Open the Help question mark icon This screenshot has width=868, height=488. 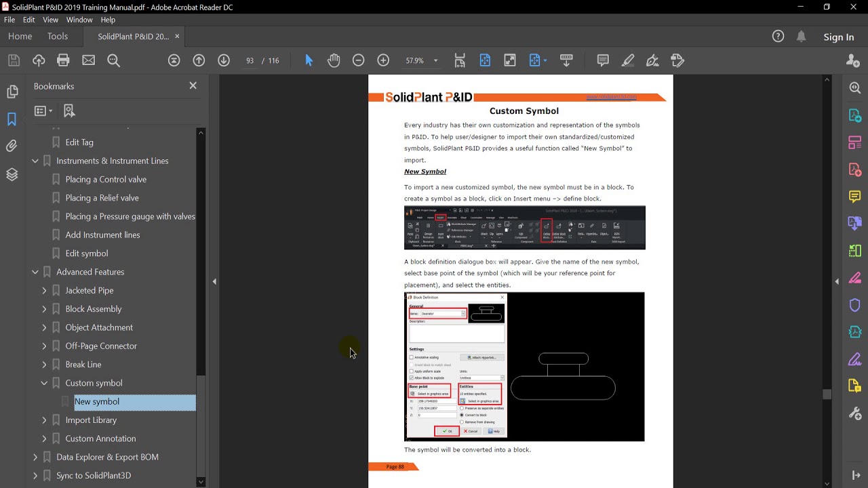[778, 37]
